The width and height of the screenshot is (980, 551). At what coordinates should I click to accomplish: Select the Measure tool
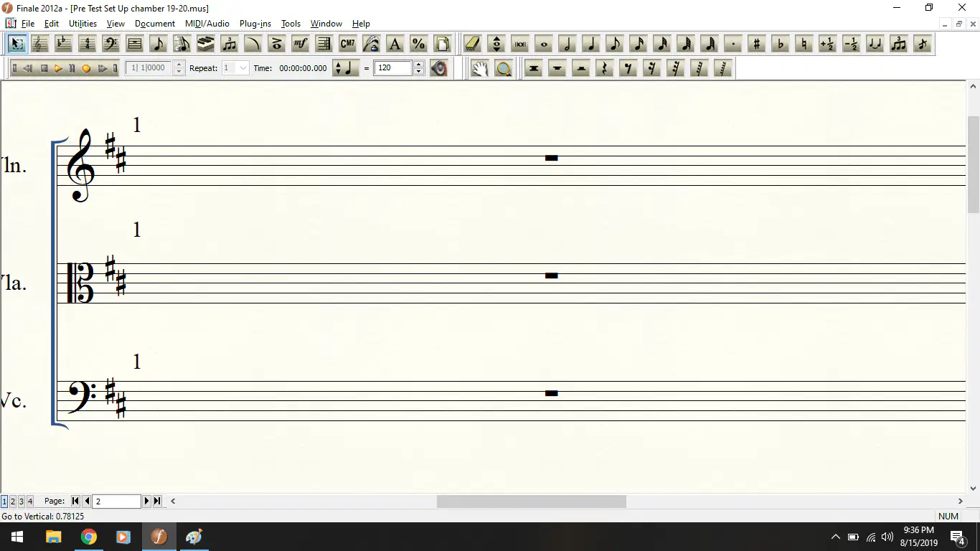coord(134,44)
